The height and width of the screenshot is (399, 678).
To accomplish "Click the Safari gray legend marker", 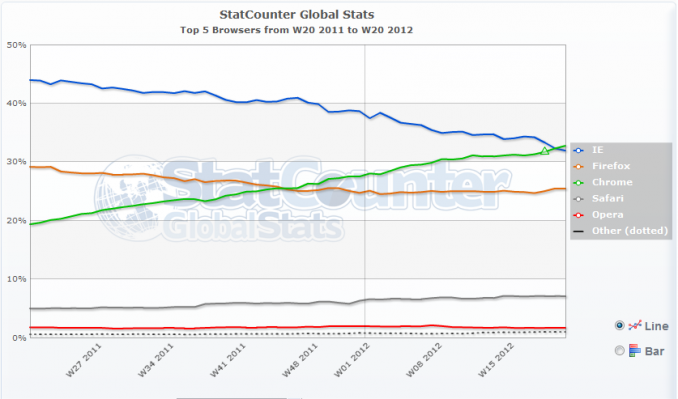I will 579,199.
